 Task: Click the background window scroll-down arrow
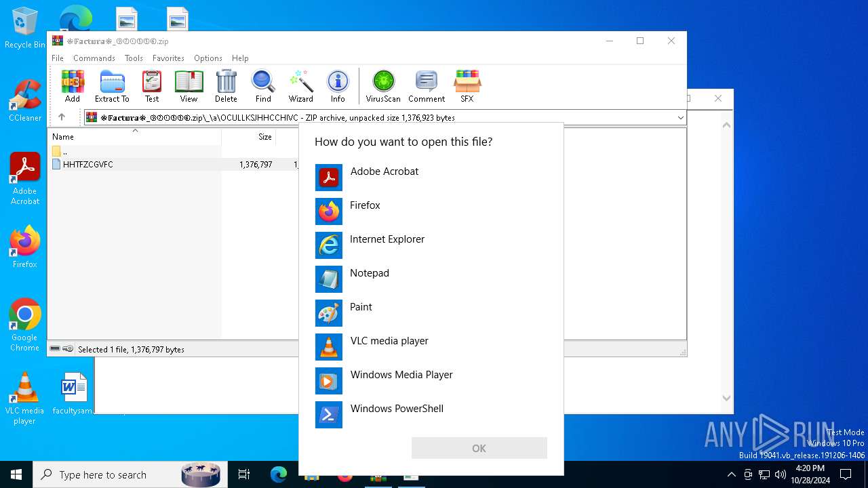pos(726,399)
